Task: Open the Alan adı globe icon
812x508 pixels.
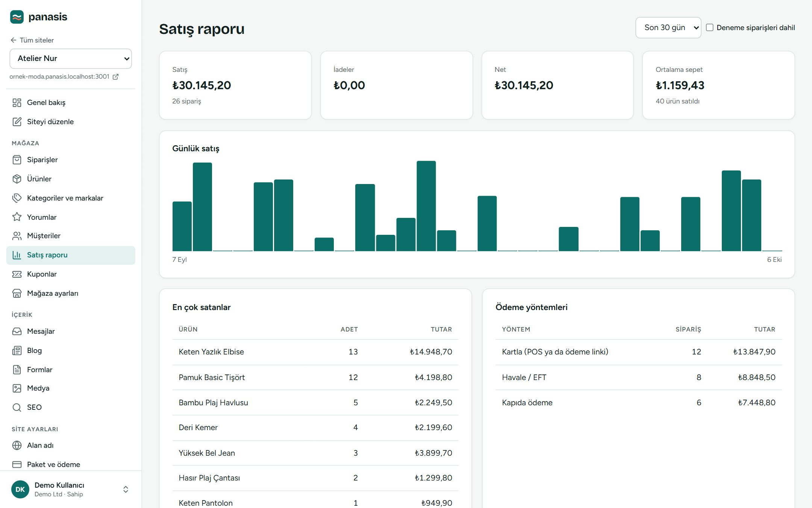Action: click(17, 445)
